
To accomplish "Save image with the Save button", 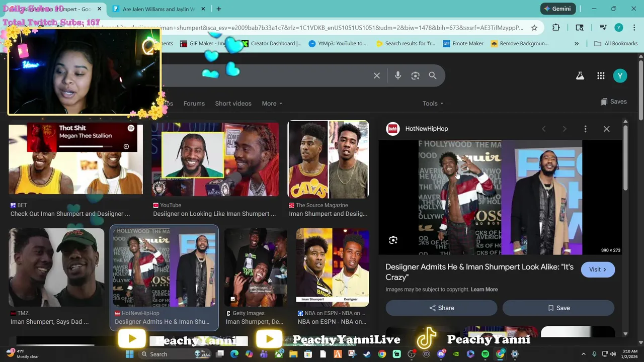I will coord(558,308).
